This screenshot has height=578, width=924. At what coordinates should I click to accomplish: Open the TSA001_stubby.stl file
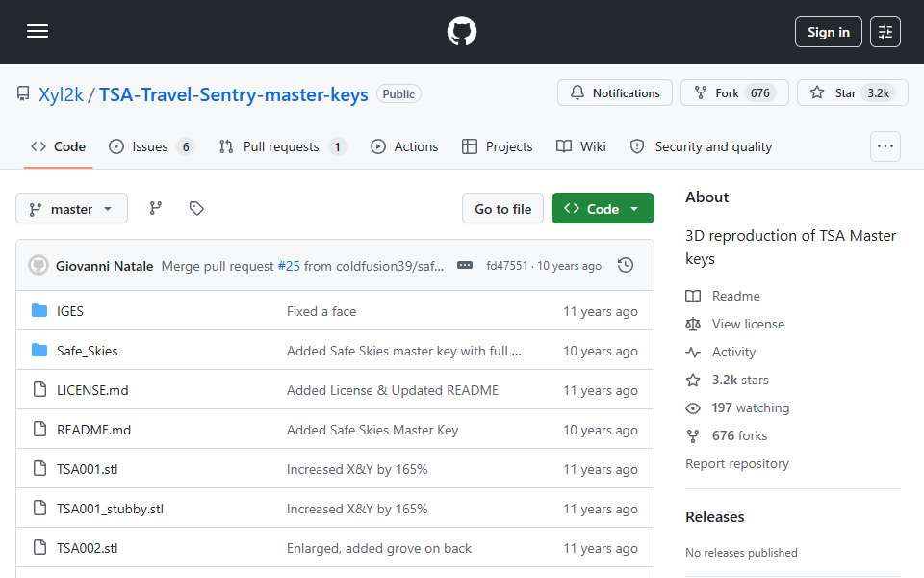click(110, 509)
